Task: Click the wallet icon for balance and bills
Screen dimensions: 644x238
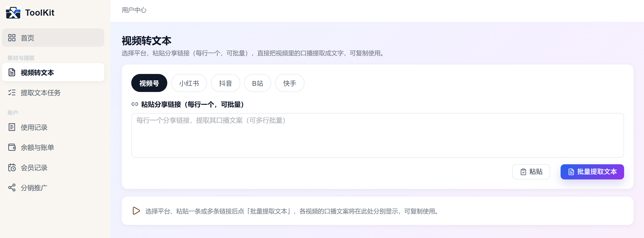Action: click(12, 147)
